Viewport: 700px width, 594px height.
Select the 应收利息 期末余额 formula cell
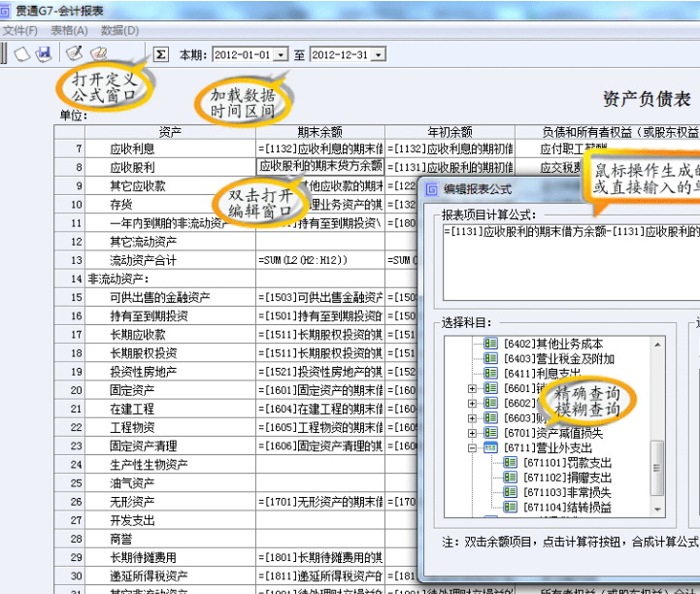click(x=320, y=148)
